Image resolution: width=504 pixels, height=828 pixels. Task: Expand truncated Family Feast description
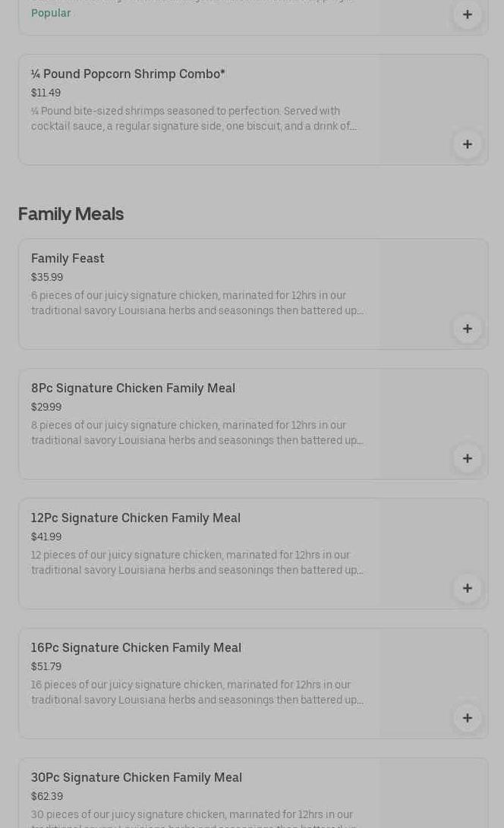coord(197,303)
